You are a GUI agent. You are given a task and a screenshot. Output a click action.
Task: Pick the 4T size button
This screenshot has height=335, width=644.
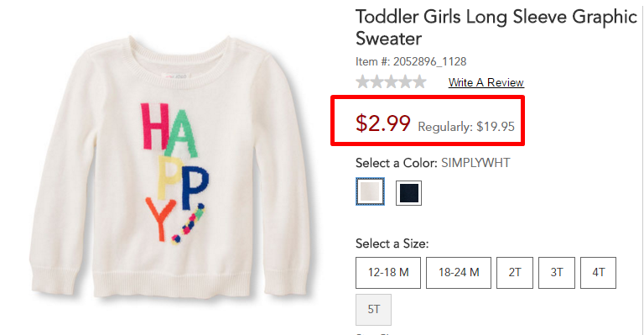point(598,273)
